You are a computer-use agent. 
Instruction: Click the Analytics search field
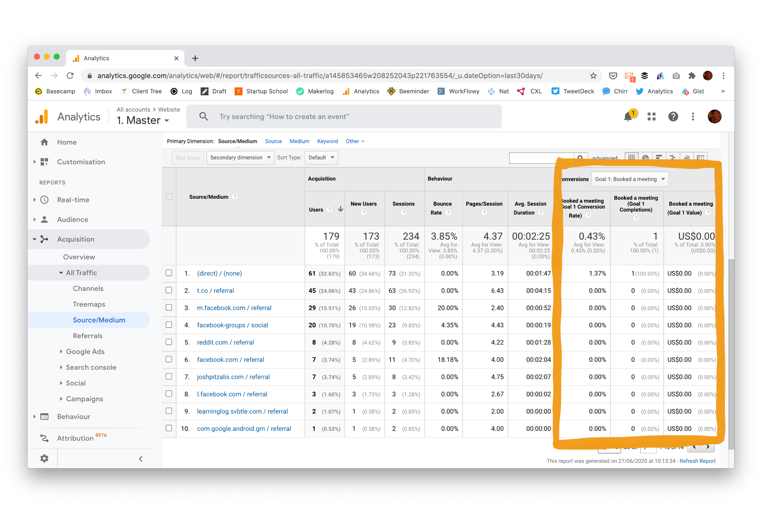pos(343,117)
